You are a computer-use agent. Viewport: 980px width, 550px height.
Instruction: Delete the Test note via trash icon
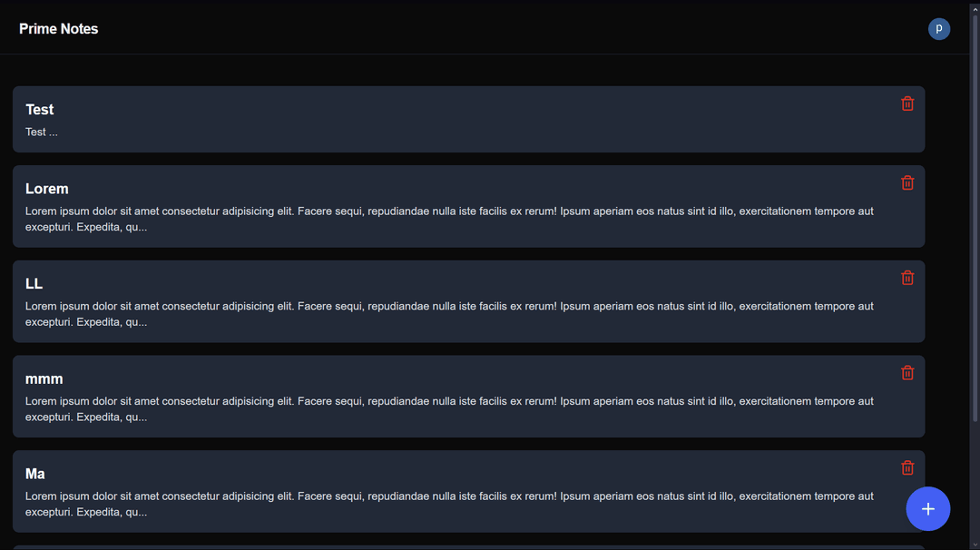click(907, 103)
